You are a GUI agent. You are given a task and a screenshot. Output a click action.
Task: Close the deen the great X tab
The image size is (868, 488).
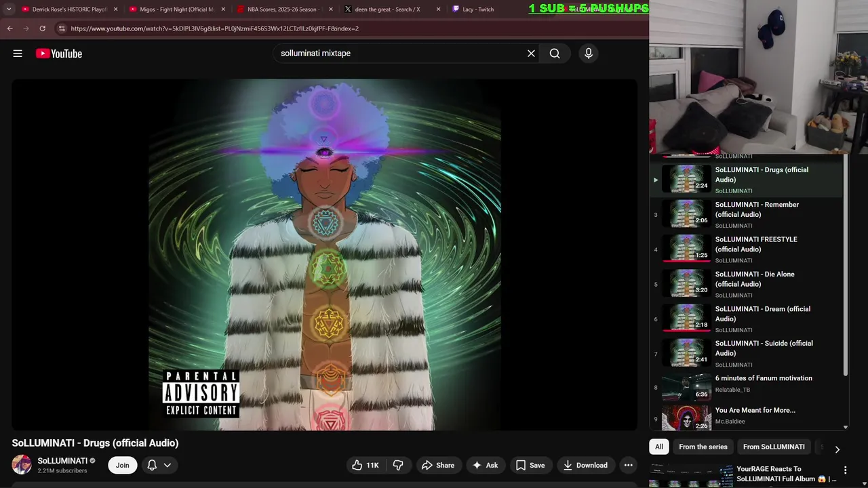438,9
